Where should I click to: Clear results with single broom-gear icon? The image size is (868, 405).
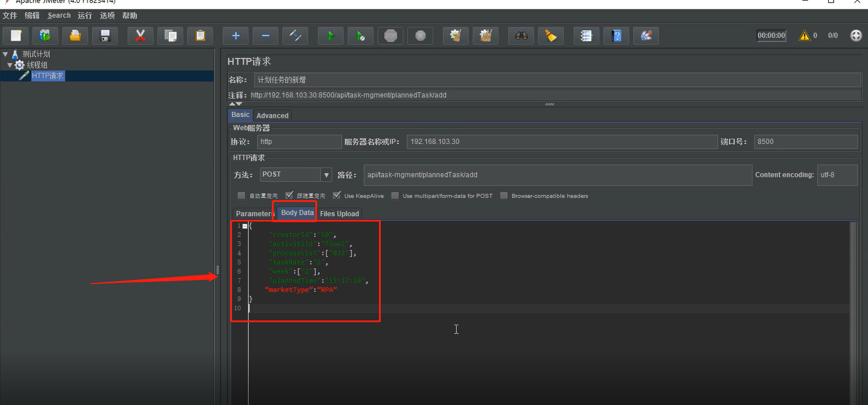[x=456, y=36]
